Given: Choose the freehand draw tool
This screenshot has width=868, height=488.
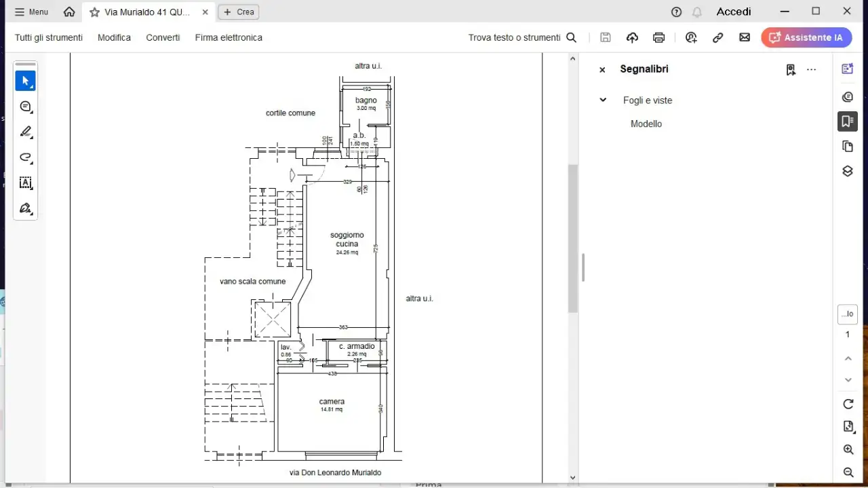Looking at the screenshot, I should coord(26,157).
